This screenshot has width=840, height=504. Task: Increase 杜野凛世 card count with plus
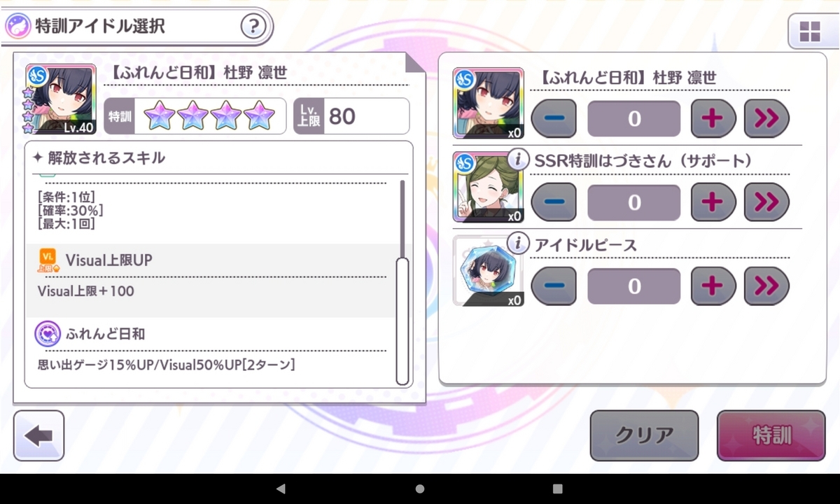(713, 118)
